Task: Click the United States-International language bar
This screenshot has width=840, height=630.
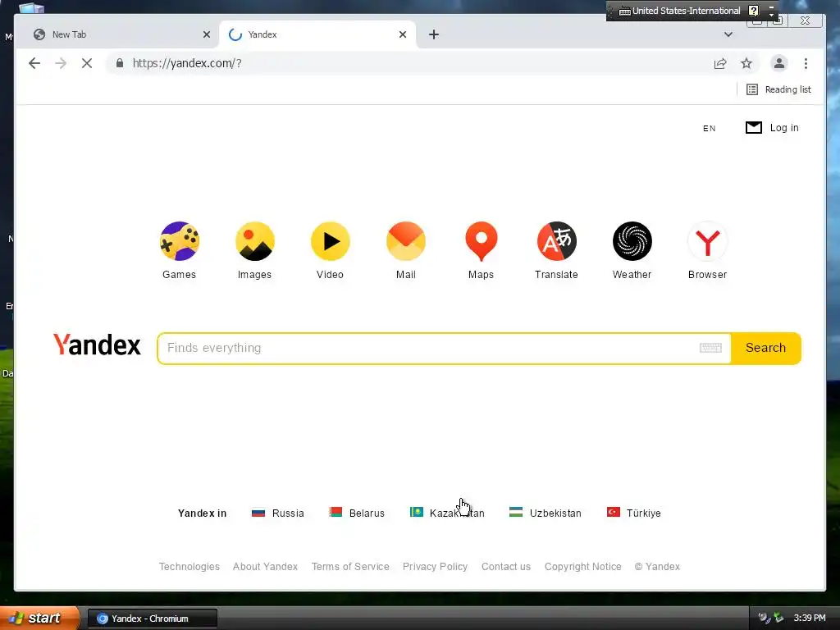Action: (679, 11)
